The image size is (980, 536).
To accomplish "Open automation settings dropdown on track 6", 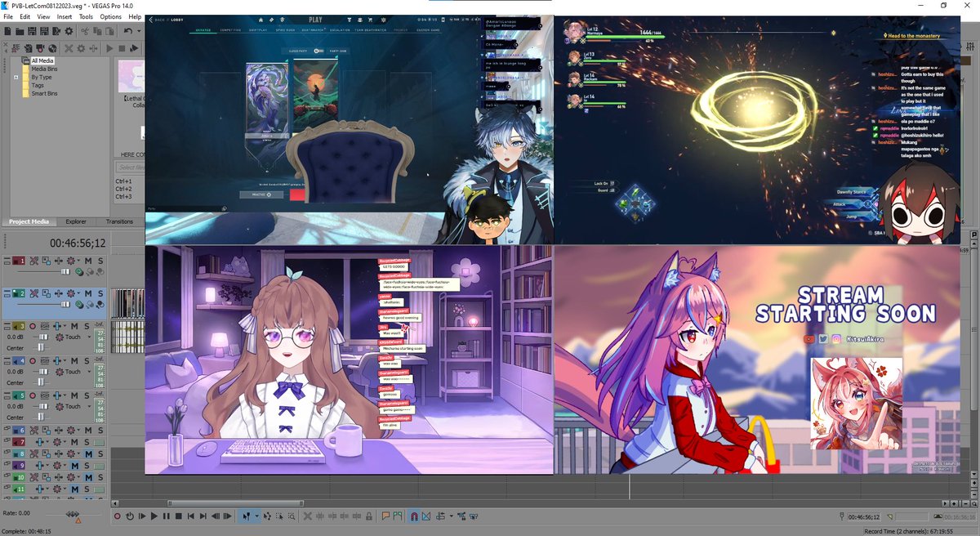I will pos(78,429).
